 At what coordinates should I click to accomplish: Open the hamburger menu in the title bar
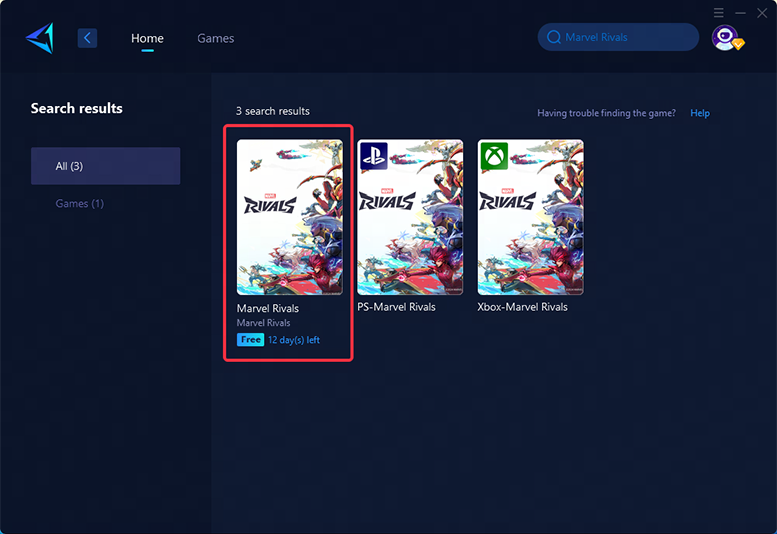point(718,13)
